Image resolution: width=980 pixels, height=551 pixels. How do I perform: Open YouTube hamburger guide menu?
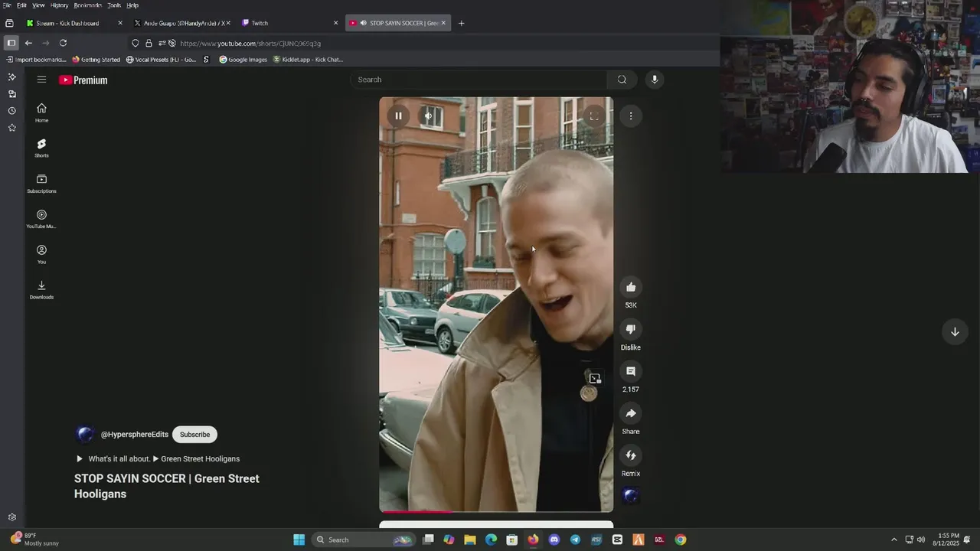click(x=41, y=80)
